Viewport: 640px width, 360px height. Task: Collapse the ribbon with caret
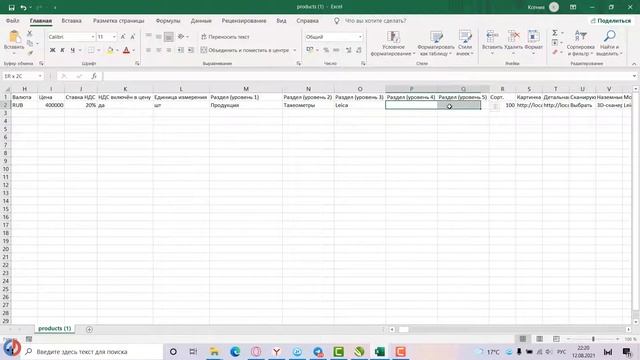[x=634, y=64]
